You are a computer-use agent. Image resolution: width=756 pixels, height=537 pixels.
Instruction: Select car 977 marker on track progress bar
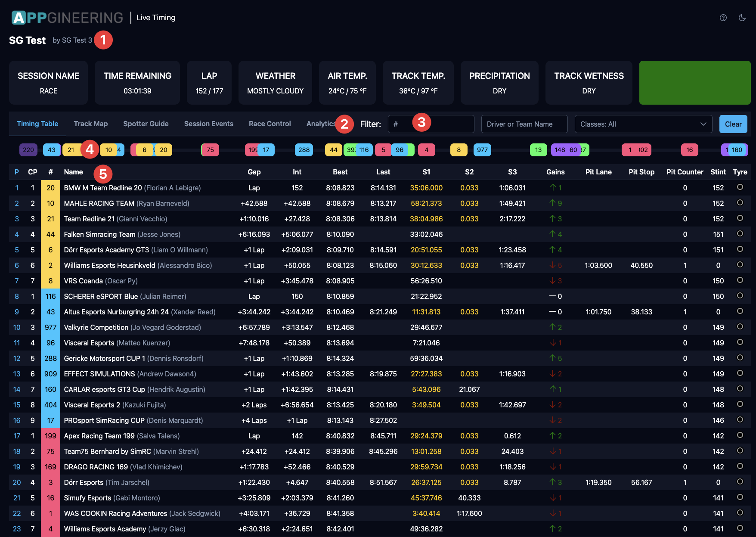coord(482,150)
